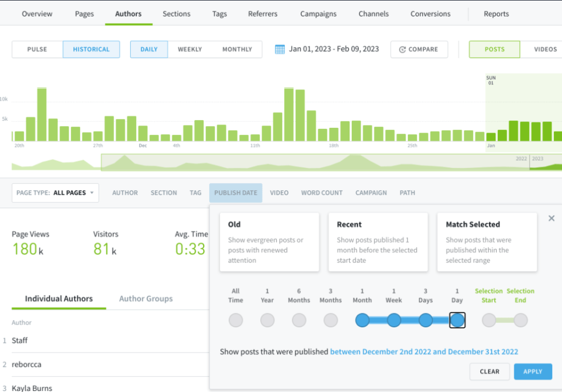Switch the interval to Weekly
The width and height of the screenshot is (562, 392).
[190, 49]
